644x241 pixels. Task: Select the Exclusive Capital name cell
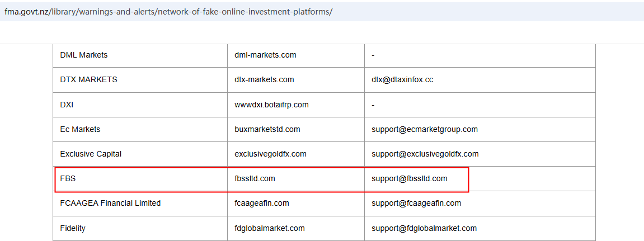coord(91,154)
